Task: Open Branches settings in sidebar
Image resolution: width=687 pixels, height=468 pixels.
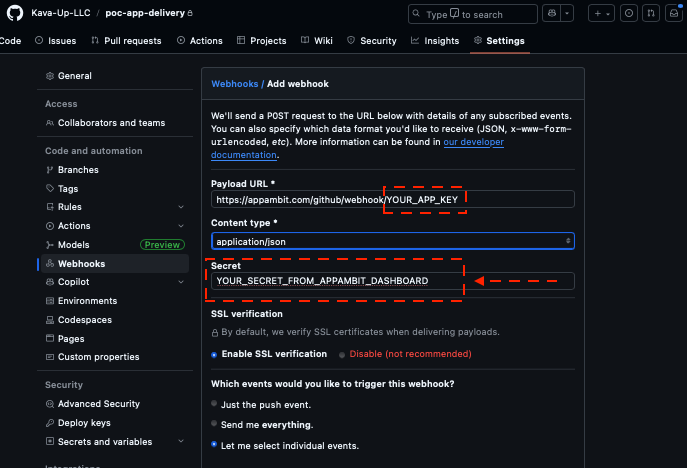Action: point(78,170)
